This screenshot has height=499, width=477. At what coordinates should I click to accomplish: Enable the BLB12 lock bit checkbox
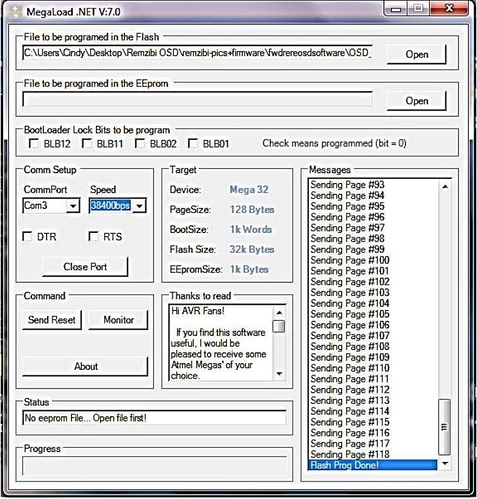click(34, 144)
